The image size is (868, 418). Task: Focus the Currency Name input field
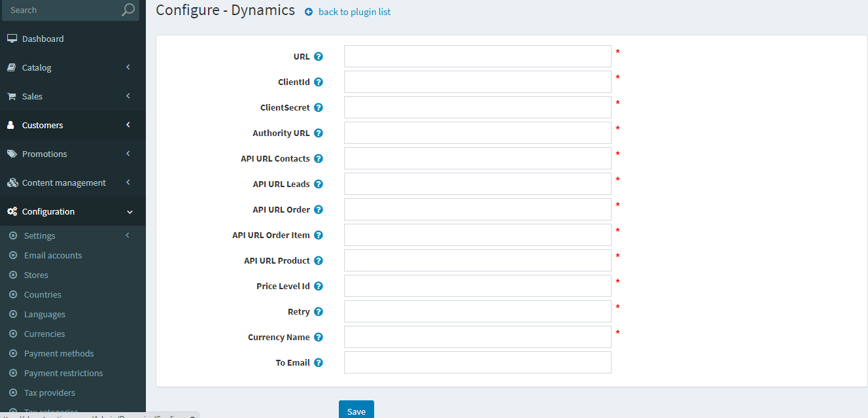(x=477, y=337)
